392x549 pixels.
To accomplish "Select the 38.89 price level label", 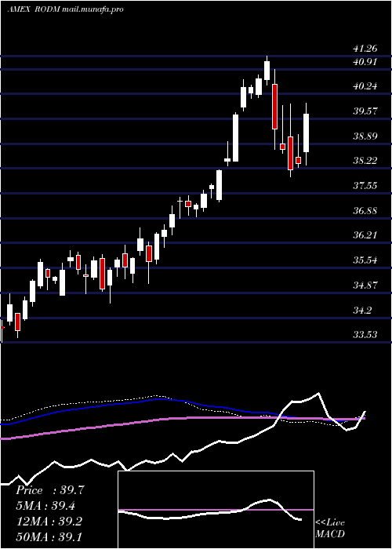I will point(365,136).
